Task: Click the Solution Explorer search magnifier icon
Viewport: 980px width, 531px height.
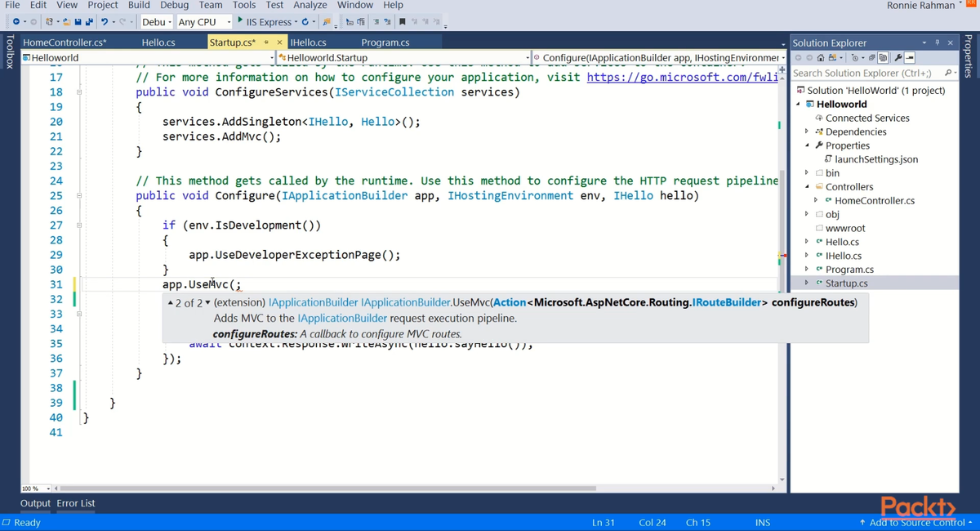Action: [x=948, y=73]
